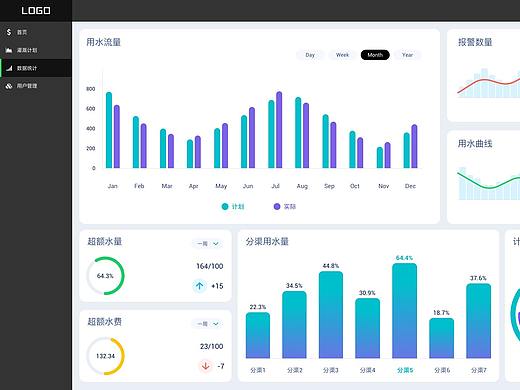
Task: Click the 用水流量 card title
Action: 103,42
